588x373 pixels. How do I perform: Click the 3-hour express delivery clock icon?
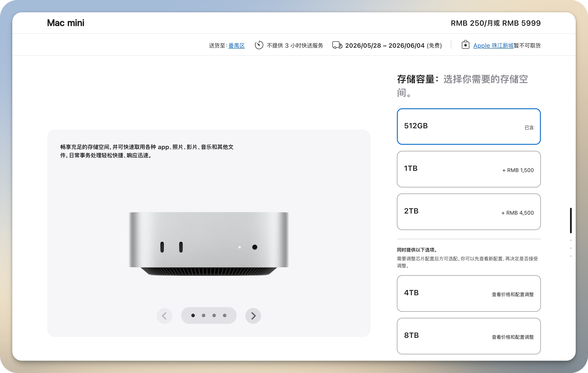(x=259, y=45)
